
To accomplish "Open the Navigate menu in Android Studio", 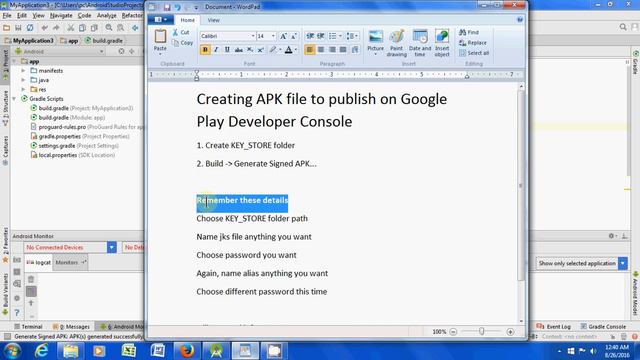I will pos(61,16).
